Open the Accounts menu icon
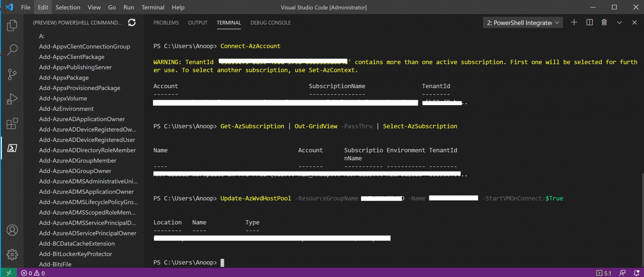644x277 pixels. point(12,230)
